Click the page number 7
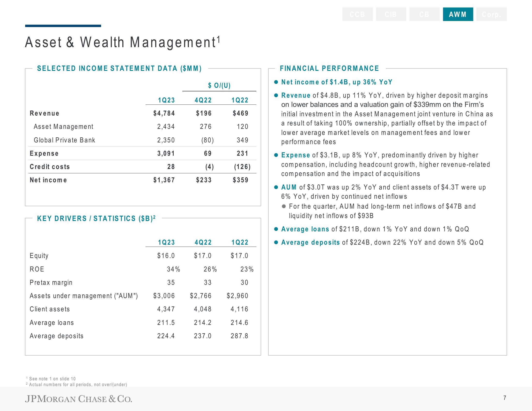Viewport: 532px width, 411px height. pyautogui.click(x=505, y=398)
